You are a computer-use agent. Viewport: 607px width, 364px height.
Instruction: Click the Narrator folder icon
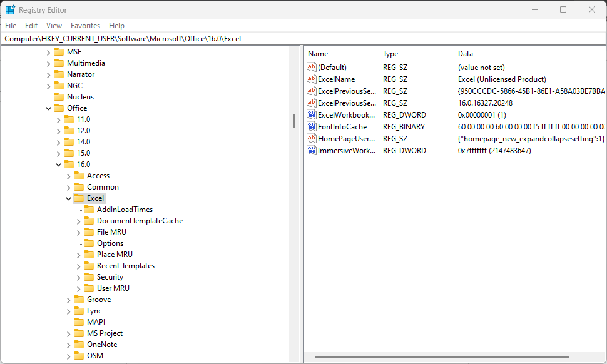click(59, 74)
